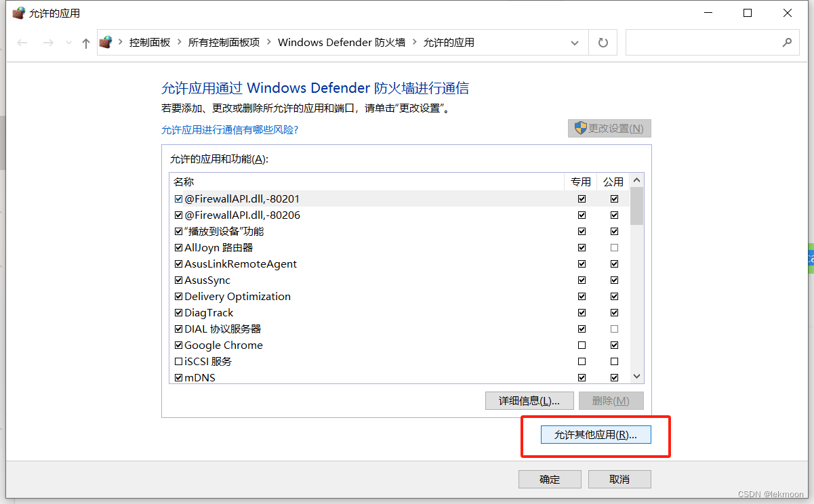The width and height of the screenshot is (814, 504).
Task: Close the 允许的应用 window
Action: point(788,13)
